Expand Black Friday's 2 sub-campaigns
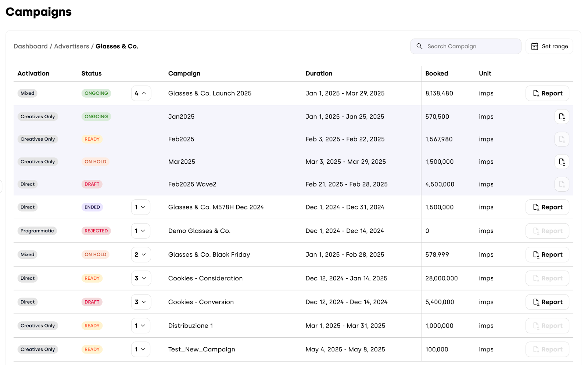588x373 pixels. pos(141,254)
